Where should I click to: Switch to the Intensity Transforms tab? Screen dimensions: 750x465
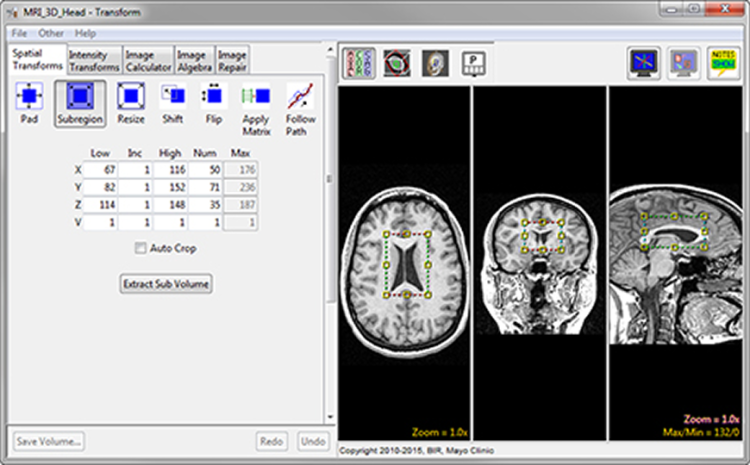[x=93, y=60]
